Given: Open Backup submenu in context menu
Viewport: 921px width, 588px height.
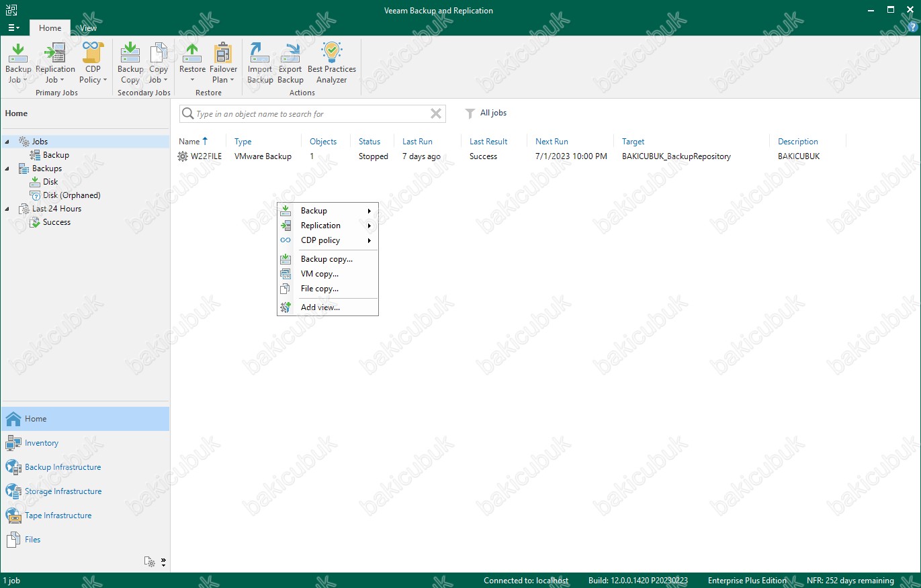Looking at the screenshot, I should 328,211.
